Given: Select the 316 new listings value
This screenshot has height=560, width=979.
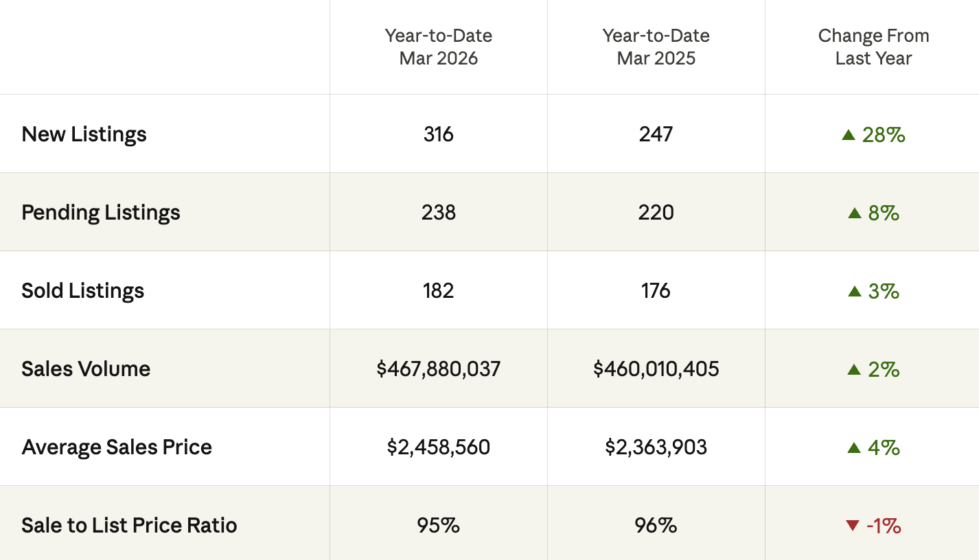Looking at the screenshot, I should click(x=439, y=134).
